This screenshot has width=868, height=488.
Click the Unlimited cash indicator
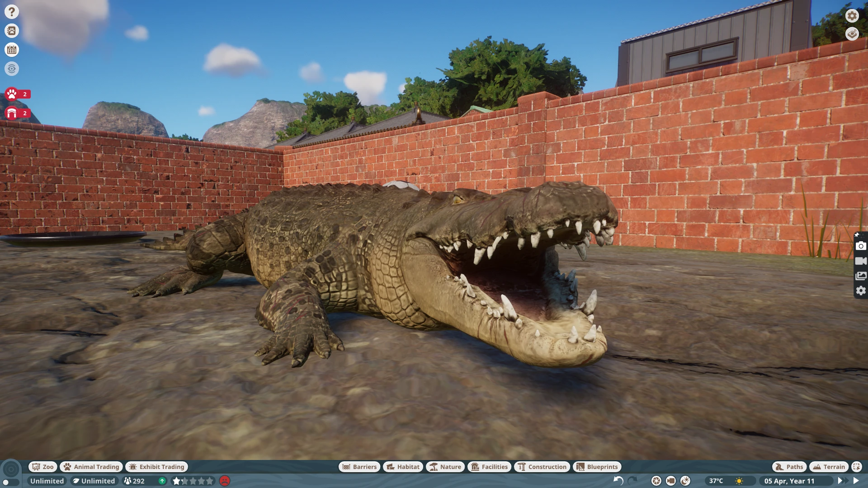pyautogui.click(x=47, y=481)
